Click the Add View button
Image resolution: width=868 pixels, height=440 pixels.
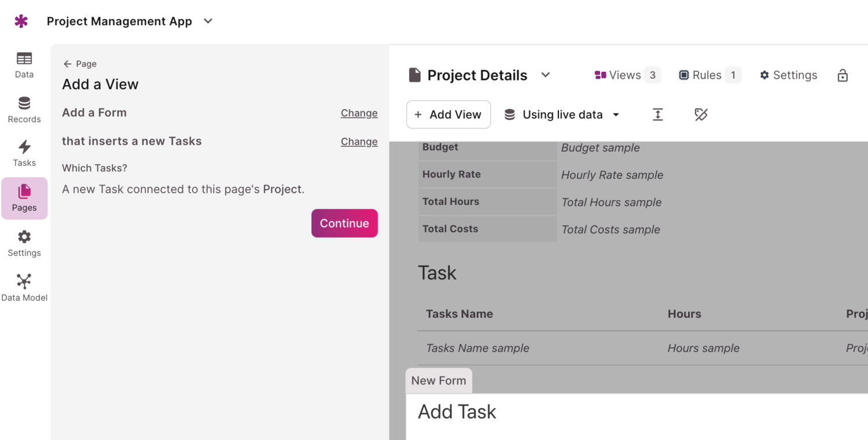[x=448, y=115]
